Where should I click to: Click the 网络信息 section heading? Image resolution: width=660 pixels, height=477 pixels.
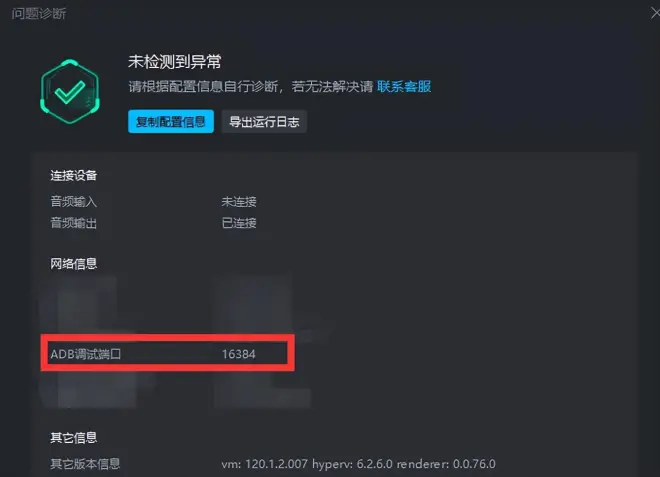coord(74,264)
